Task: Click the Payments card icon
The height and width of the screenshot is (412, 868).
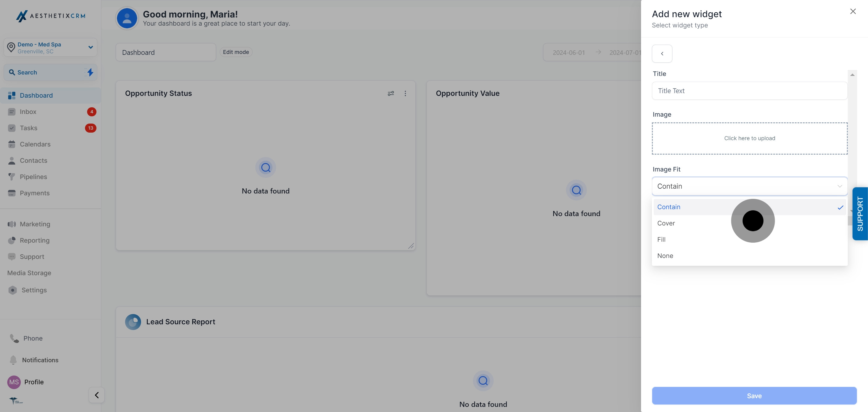Action: pyautogui.click(x=12, y=193)
